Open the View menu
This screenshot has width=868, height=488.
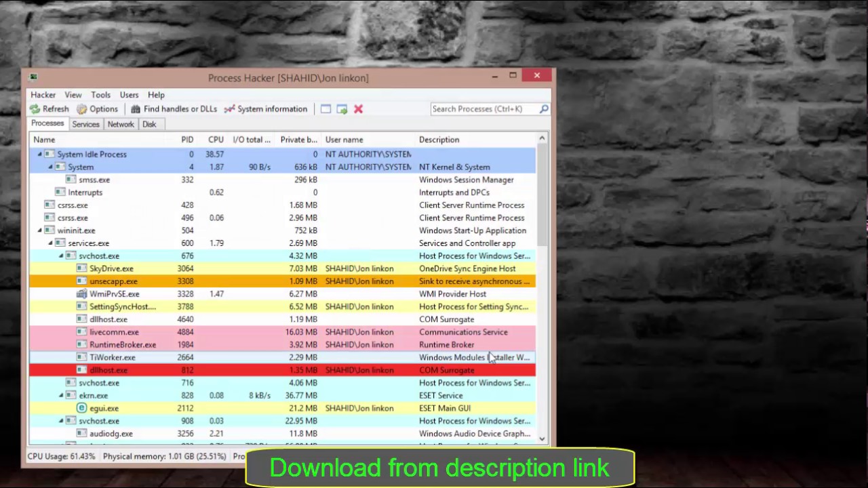73,95
